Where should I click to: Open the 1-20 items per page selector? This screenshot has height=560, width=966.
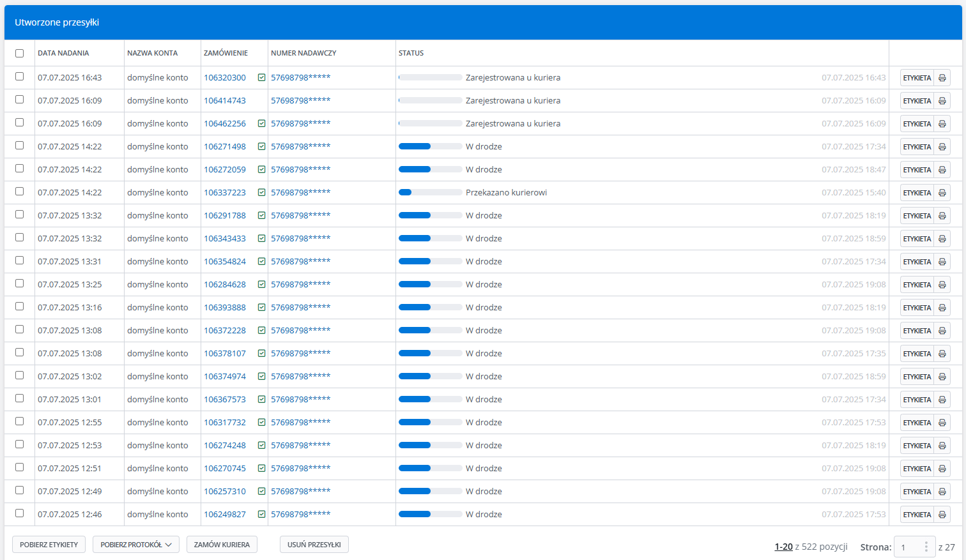point(783,547)
